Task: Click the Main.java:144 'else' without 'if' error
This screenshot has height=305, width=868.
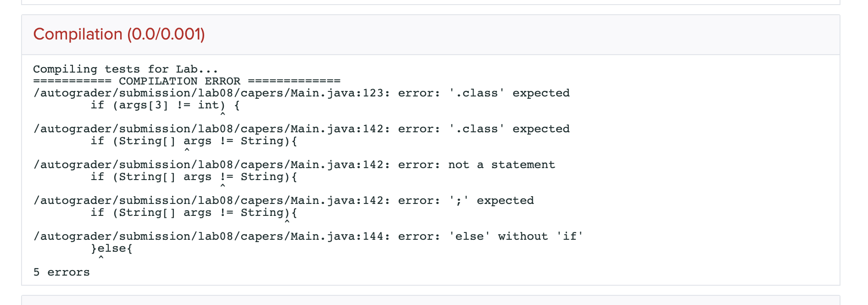Action: point(308,237)
